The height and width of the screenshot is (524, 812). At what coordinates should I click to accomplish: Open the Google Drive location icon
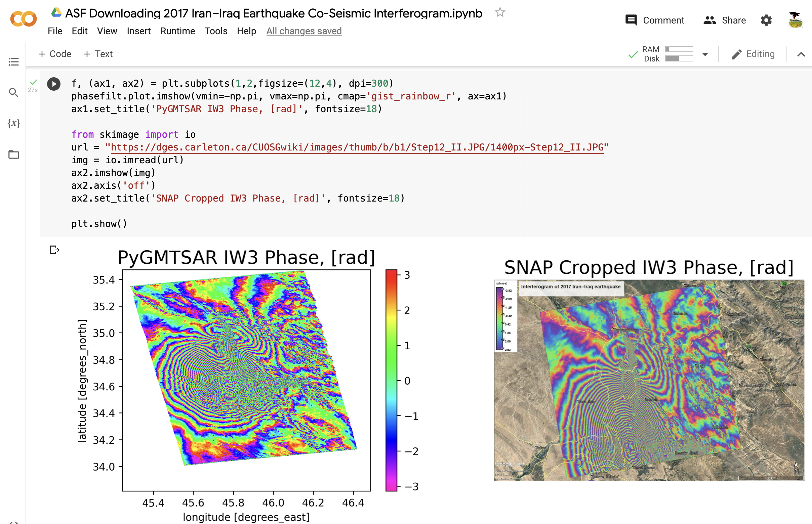pos(56,13)
